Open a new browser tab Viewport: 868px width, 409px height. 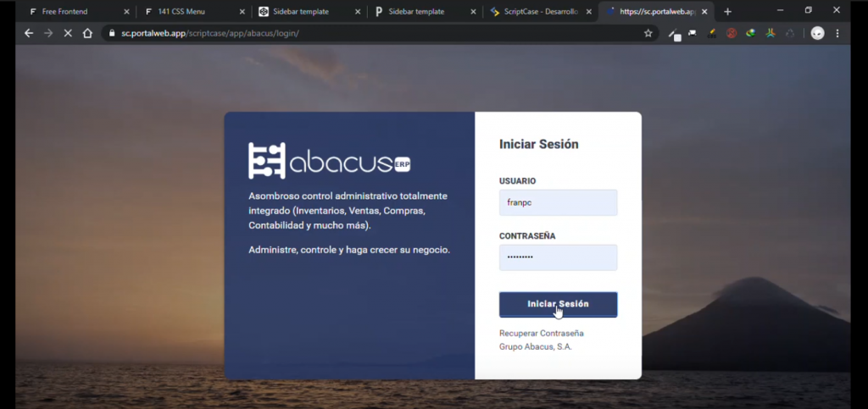coord(727,12)
